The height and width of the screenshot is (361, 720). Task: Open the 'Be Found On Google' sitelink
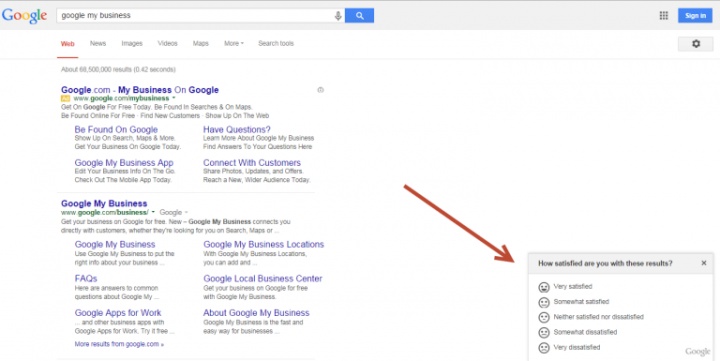click(x=116, y=130)
